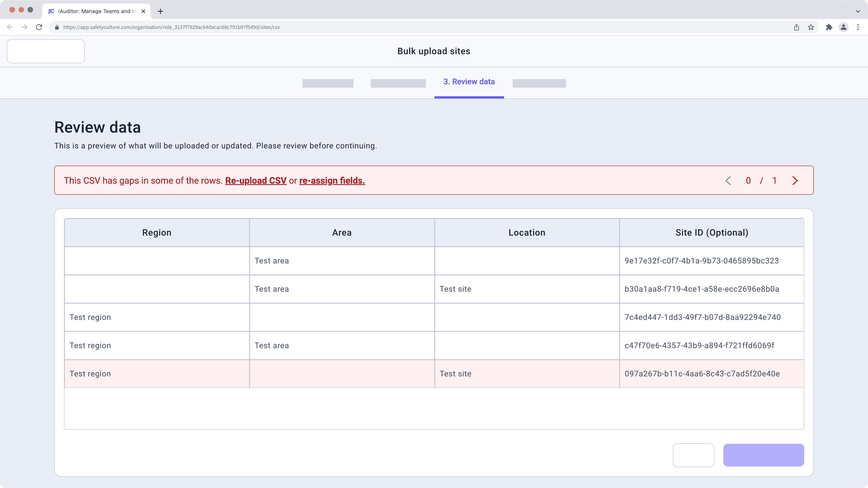Image resolution: width=868 pixels, height=488 pixels.
Task: Reload the current page
Action: (39, 27)
